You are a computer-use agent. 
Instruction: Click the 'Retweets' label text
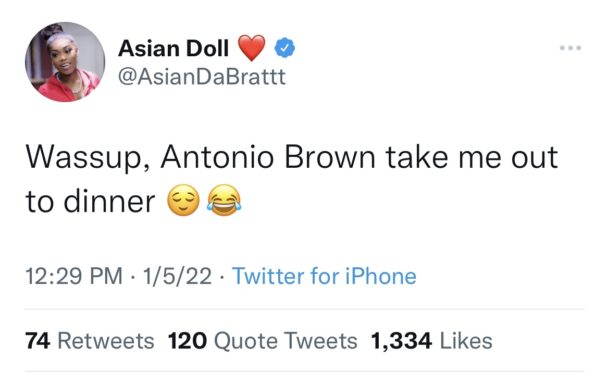point(105,340)
